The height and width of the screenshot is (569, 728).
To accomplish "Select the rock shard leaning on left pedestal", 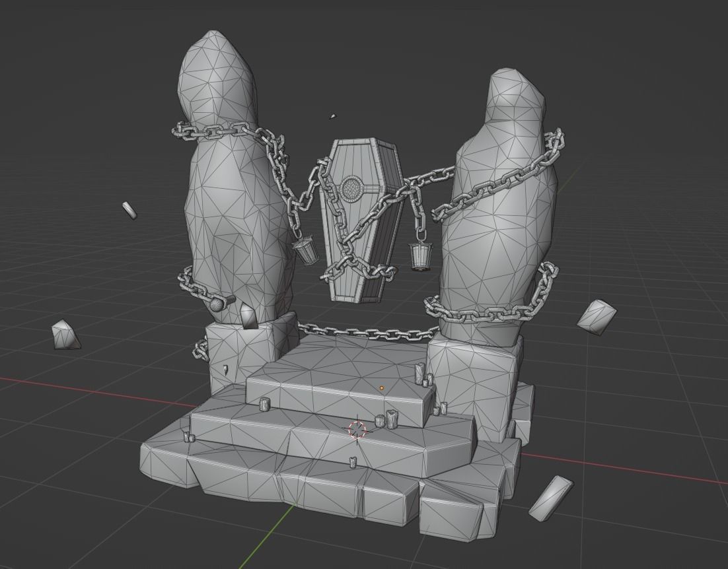I will click(x=249, y=316).
